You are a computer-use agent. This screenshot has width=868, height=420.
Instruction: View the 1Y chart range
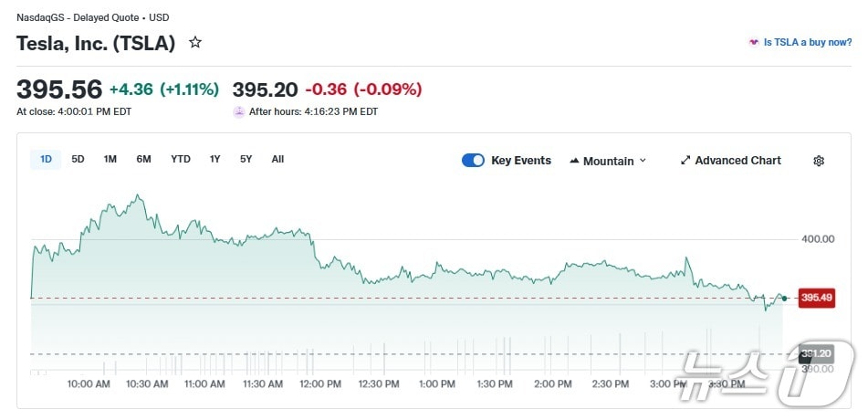[x=214, y=159]
